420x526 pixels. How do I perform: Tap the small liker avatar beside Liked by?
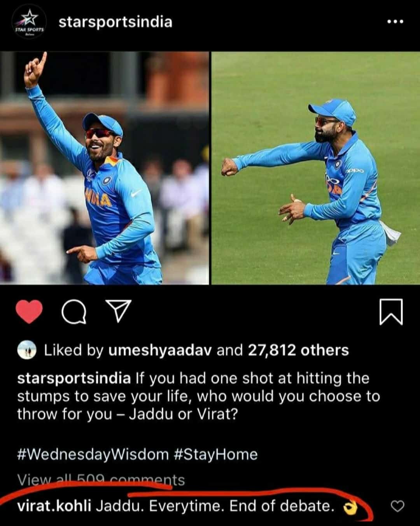(x=27, y=350)
